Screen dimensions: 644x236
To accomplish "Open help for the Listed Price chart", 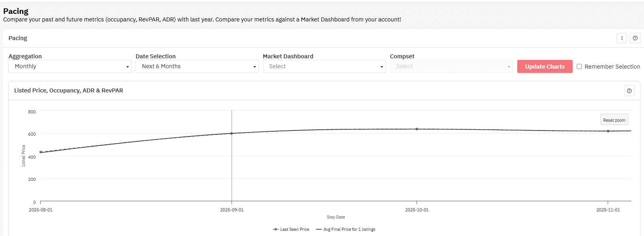I will pyautogui.click(x=629, y=91).
